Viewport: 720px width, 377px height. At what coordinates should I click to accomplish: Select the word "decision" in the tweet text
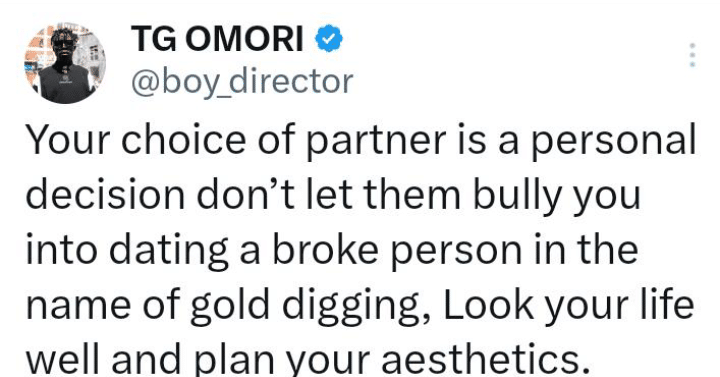[x=105, y=194]
